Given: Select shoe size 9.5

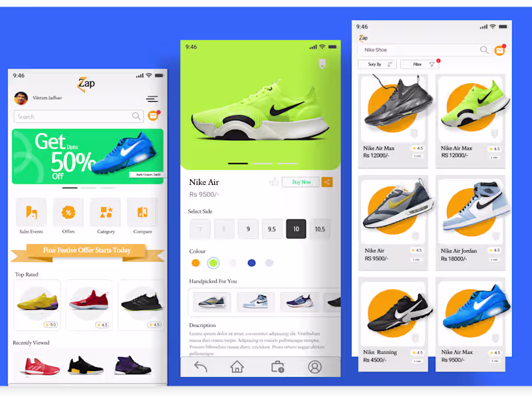Looking at the screenshot, I should (x=272, y=229).
